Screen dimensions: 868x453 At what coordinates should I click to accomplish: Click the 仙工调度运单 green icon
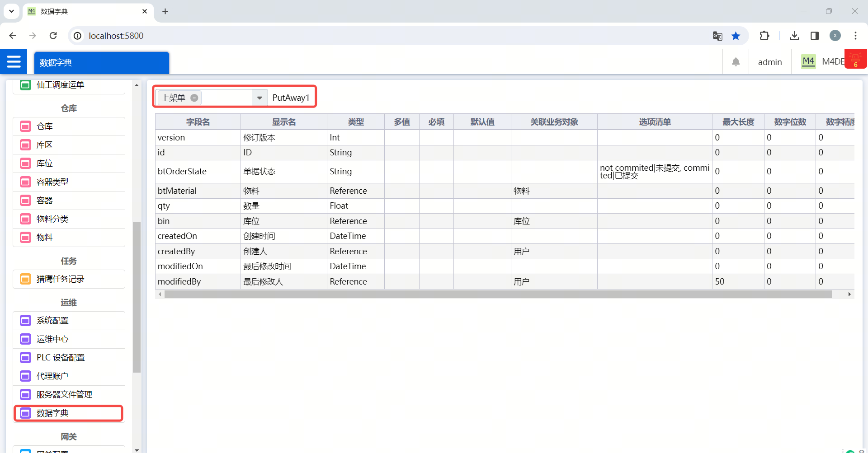point(26,85)
